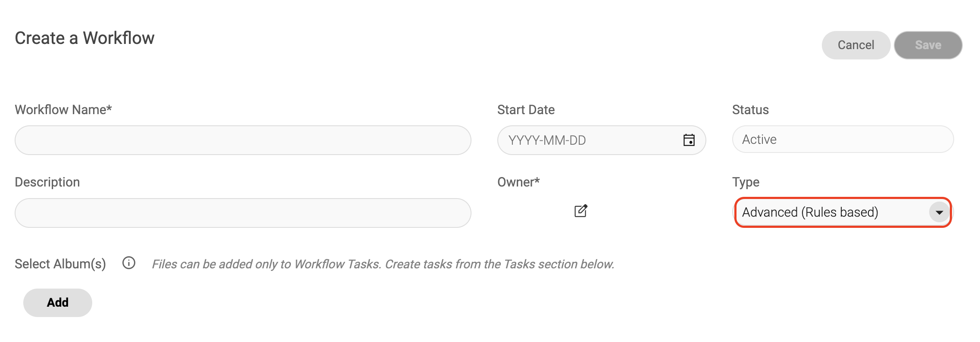Click the YYYY-MM-DD date placeholder text
The height and width of the screenshot is (342, 980).
[547, 140]
